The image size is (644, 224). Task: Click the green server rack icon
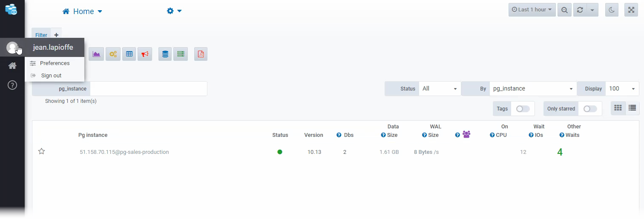tap(181, 54)
